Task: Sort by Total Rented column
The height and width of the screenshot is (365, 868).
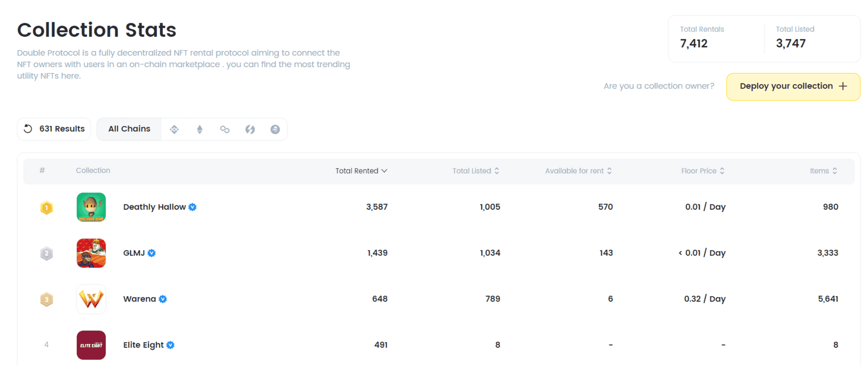Action: (361, 171)
